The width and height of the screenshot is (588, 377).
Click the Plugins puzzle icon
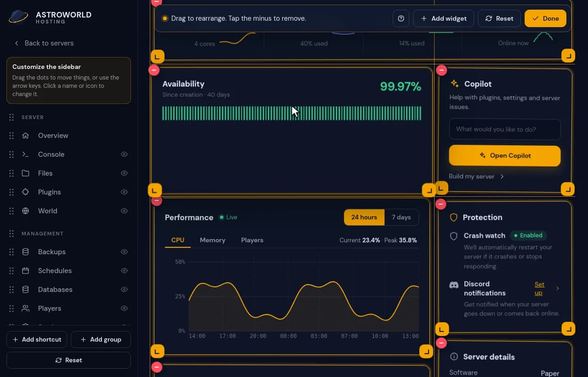26,192
